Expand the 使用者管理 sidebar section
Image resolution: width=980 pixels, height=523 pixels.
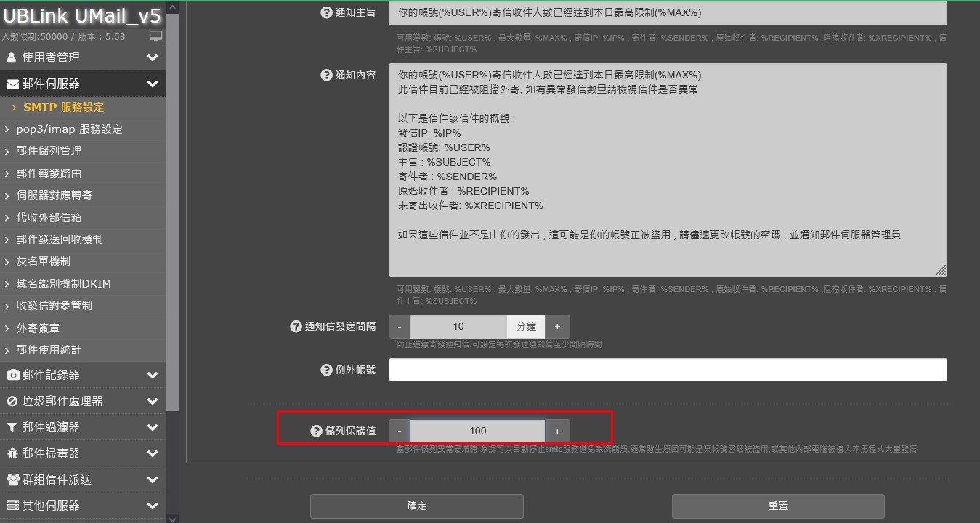(152, 57)
